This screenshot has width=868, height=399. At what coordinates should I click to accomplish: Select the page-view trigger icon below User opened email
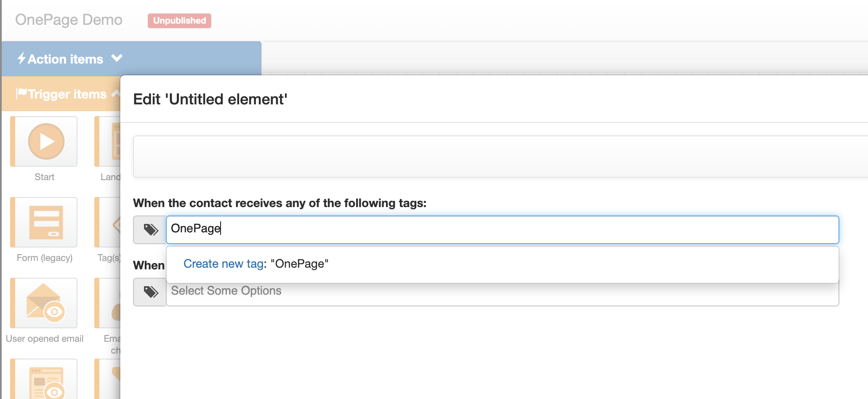pyautogui.click(x=46, y=381)
